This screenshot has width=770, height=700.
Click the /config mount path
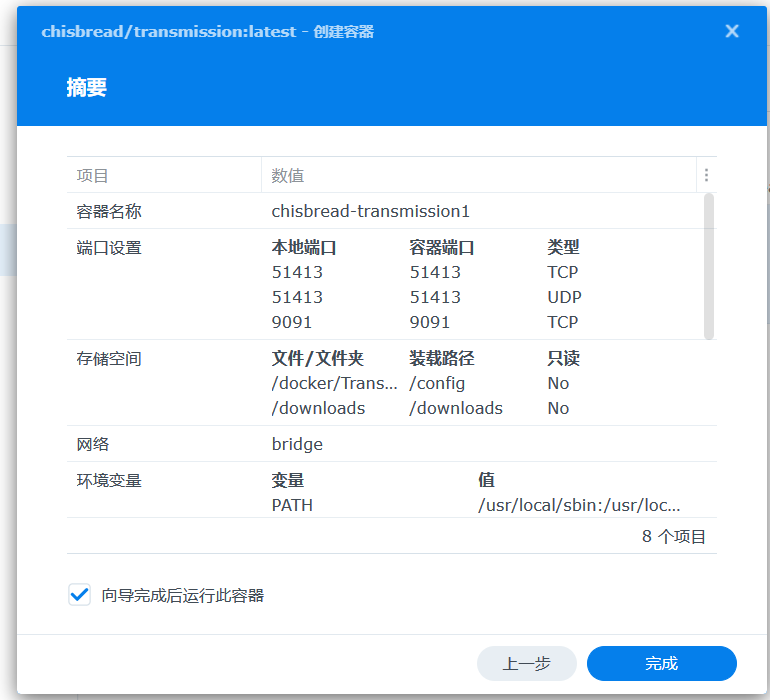point(437,383)
